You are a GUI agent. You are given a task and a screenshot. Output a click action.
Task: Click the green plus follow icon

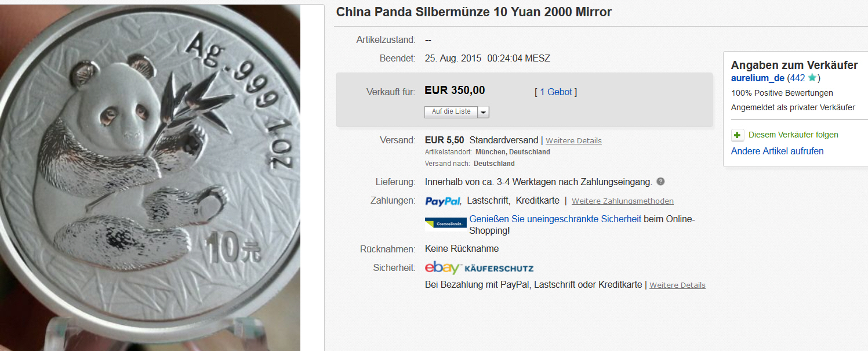coord(738,135)
